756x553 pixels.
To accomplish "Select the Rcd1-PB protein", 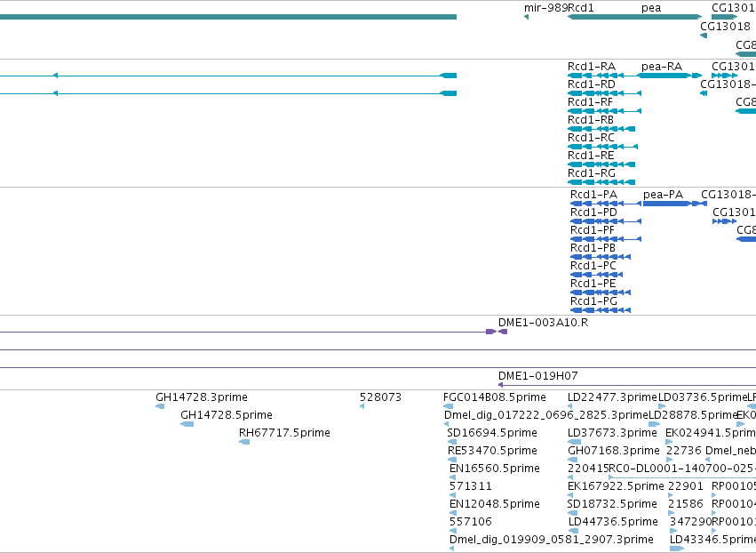I will [x=593, y=249].
